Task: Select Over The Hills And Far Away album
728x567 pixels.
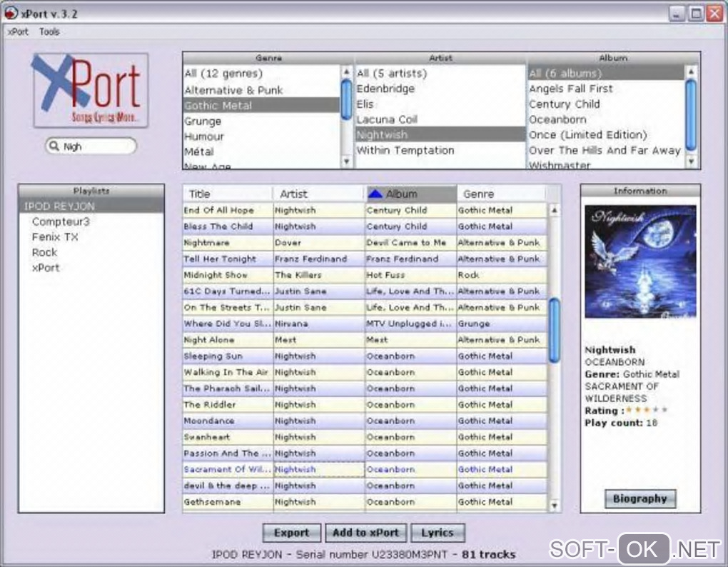Action: coord(606,150)
